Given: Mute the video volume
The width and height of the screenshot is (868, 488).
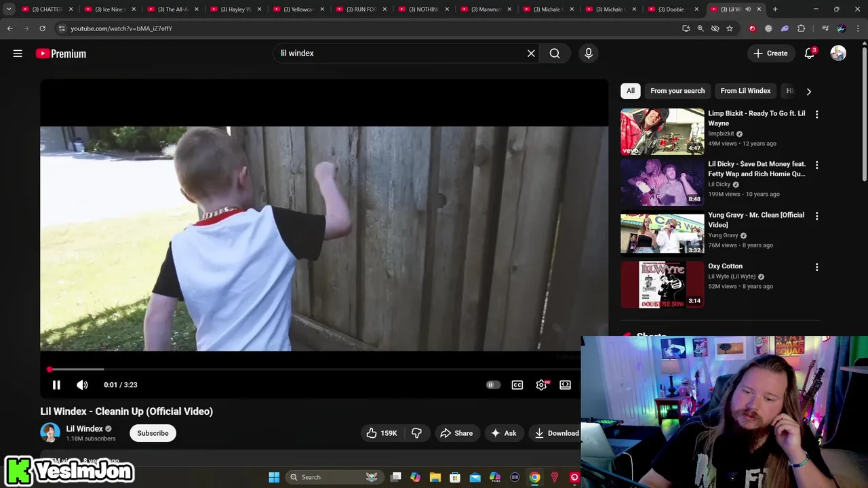Looking at the screenshot, I should pos(82,385).
